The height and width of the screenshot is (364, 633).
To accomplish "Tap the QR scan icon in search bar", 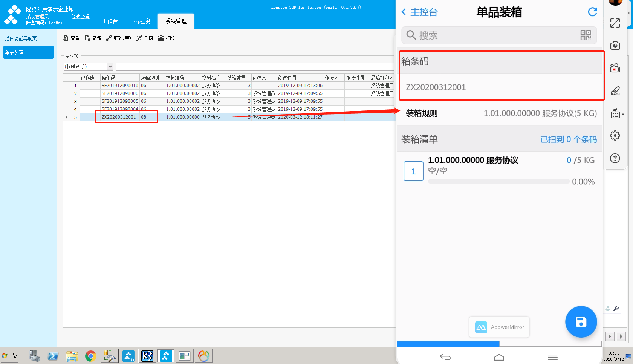I will click(586, 35).
